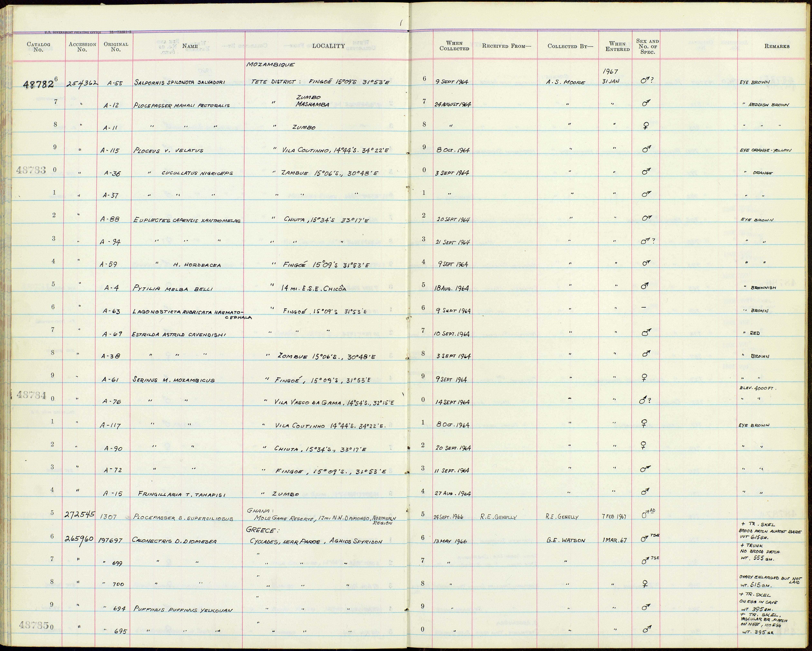This screenshot has width=812, height=651.
Task: Click the When Collected column header
Action: [x=454, y=46]
